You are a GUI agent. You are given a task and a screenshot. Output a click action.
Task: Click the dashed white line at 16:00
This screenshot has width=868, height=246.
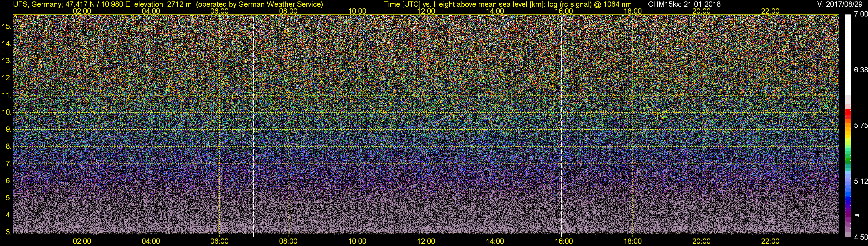[x=561, y=125]
